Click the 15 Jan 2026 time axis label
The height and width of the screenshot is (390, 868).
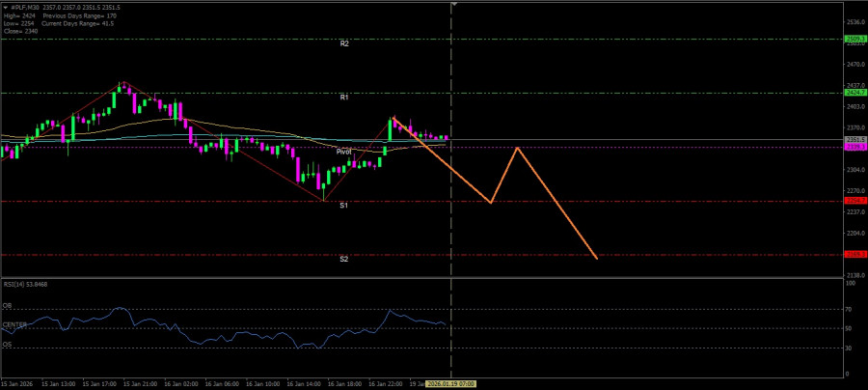15,384
